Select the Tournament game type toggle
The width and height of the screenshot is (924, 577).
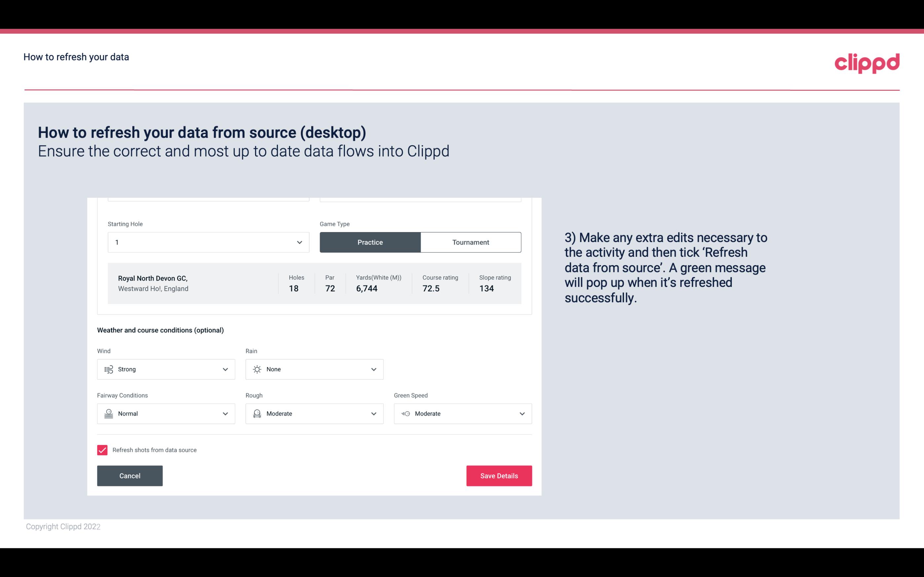pyautogui.click(x=470, y=242)
